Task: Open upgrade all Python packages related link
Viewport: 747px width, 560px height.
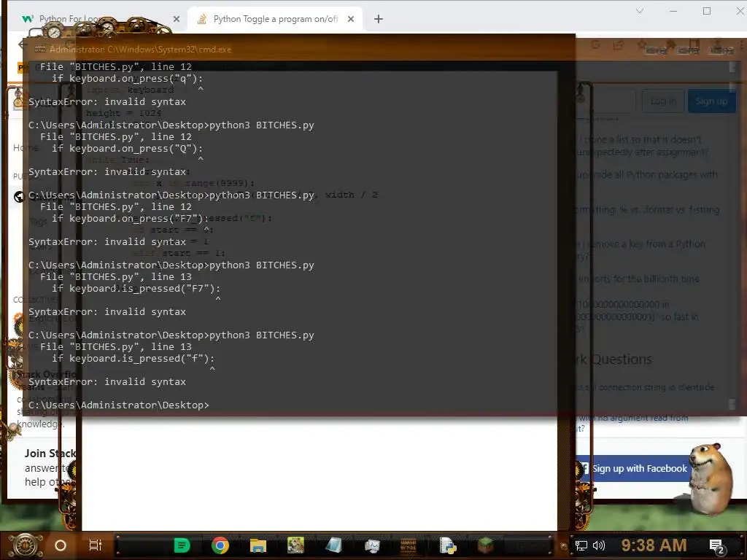Action: click(x=648, y=175)
